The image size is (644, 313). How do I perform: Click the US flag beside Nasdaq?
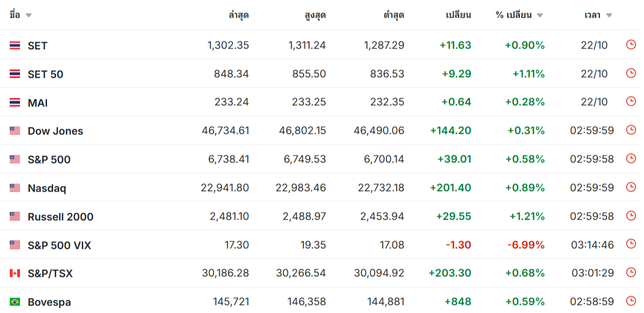(x=15, y=188)
